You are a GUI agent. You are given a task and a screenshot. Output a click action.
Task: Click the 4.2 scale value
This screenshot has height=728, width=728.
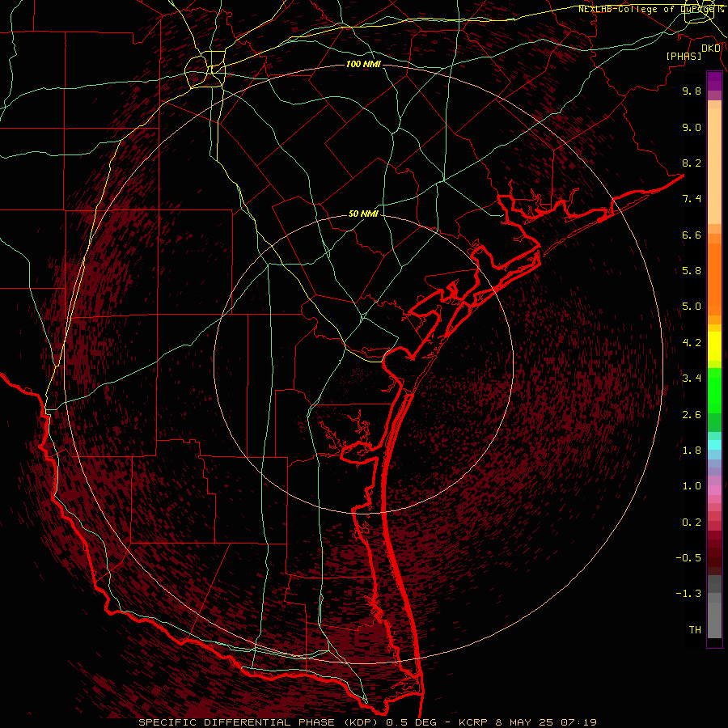[x=692, y=343]
